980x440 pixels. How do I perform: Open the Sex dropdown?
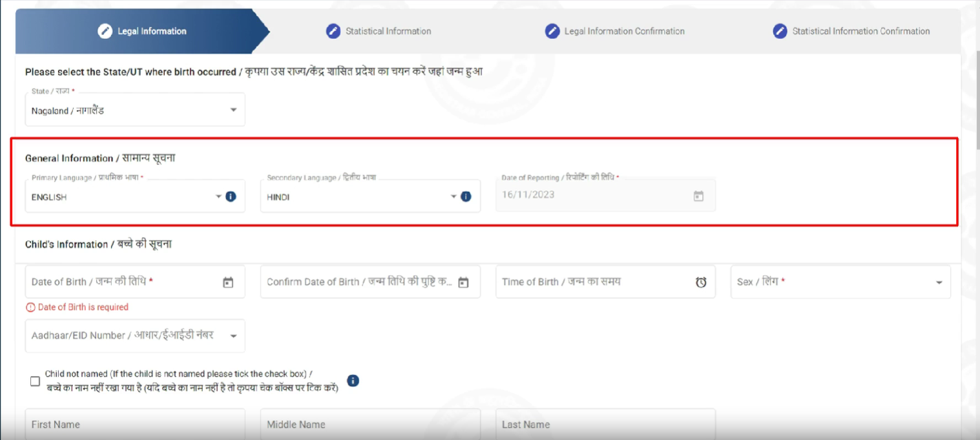pos(840,282)
